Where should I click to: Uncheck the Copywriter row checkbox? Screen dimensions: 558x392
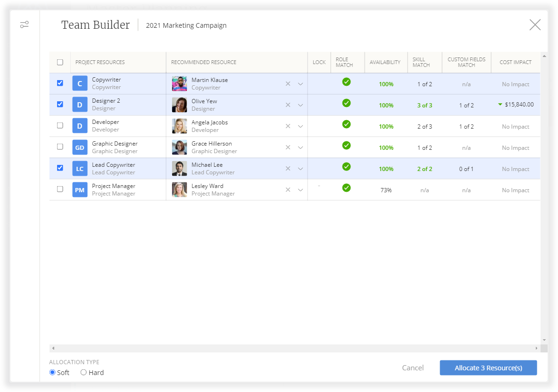tap(60, 82)
